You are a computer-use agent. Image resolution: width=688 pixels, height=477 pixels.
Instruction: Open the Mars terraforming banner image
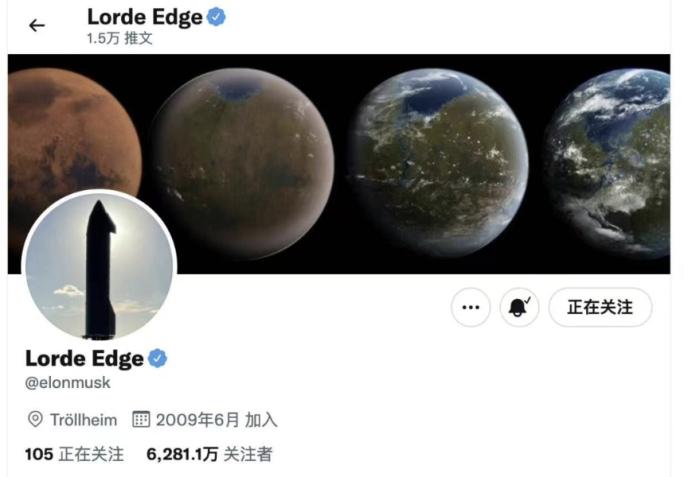(x=339, y=164)
